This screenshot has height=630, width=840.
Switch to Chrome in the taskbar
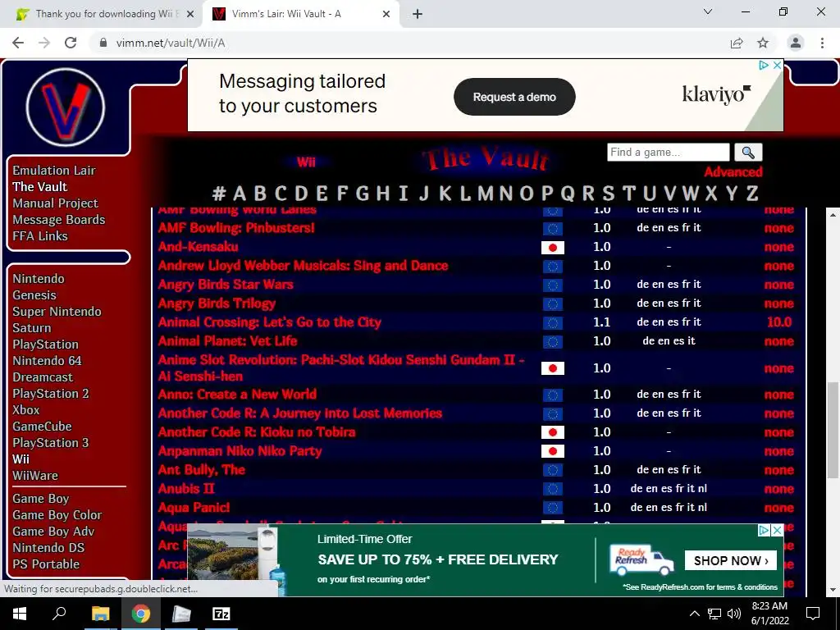141,614
